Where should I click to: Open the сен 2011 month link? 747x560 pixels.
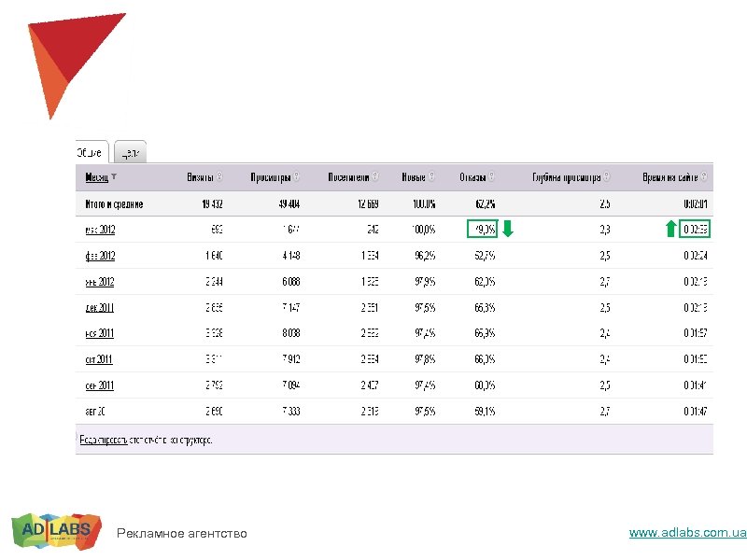click(x=100, y=385)
